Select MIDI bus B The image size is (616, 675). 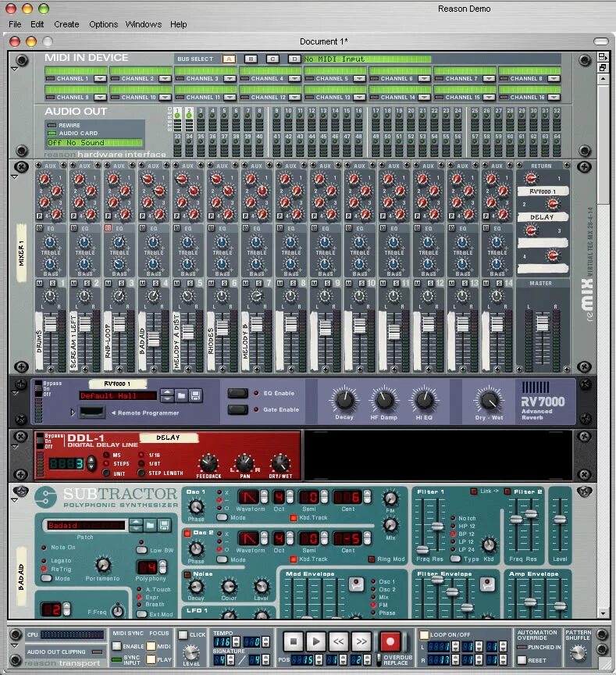tap(251, 59)
